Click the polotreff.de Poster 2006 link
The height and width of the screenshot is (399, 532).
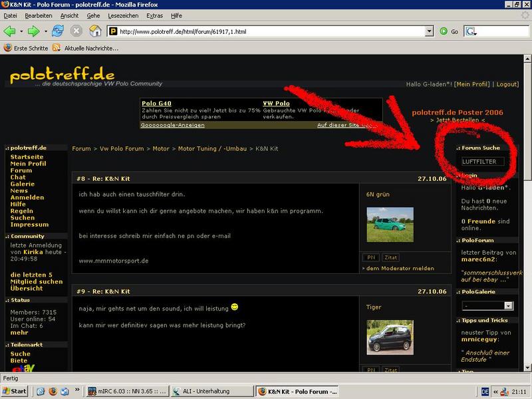click(458, 112)
